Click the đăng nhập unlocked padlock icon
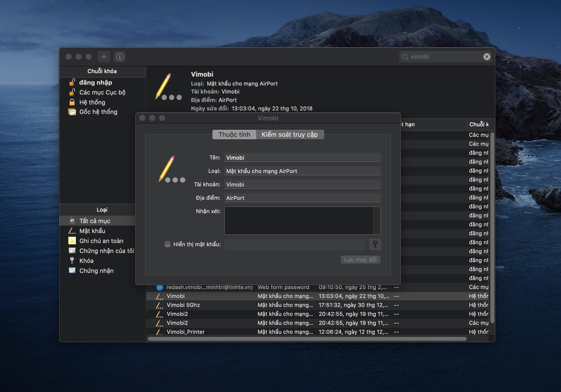Viewport: 561px width, 392px height. [x=72, y=82]
